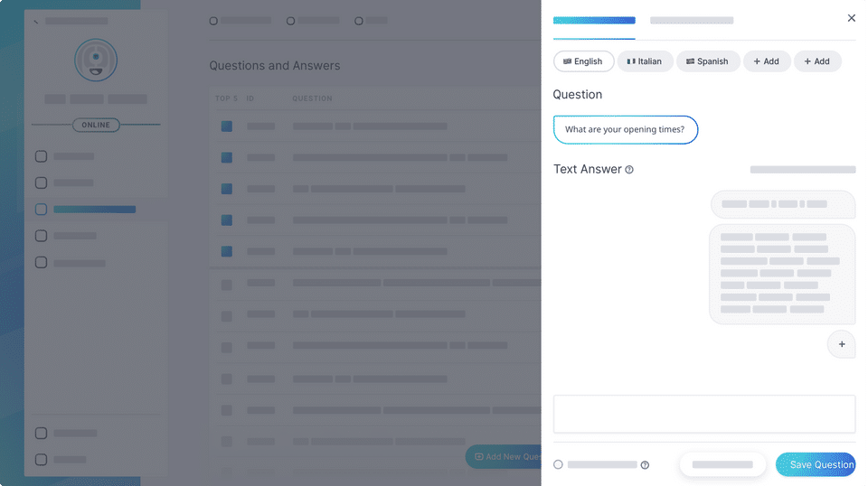Image resolution: width=868 pixels, height=486 pixels.
Task: Close the question editor panel
Action: pos(851,18)
